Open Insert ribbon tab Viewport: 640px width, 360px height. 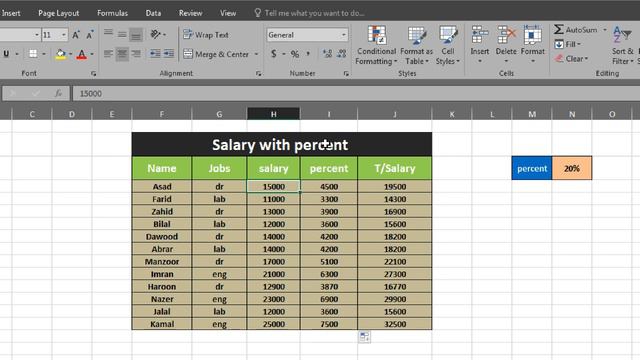(x=11, y=13)
